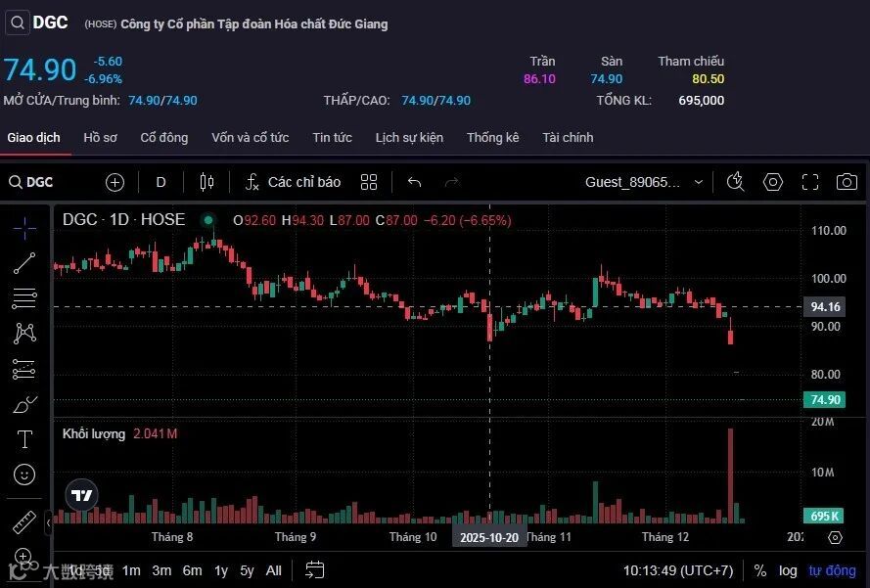Click the 2025-10-20 date marker

point(489,537)
